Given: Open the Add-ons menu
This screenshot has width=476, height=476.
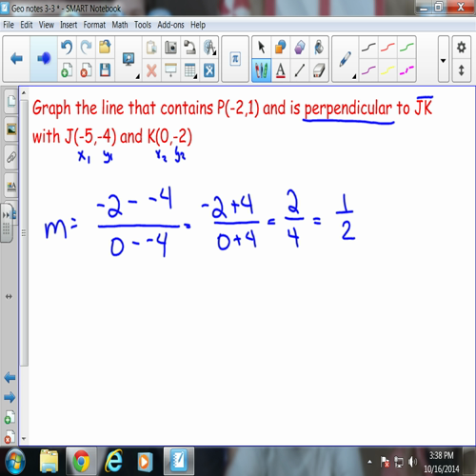Looking at the screenshot, I should point(170,25).
